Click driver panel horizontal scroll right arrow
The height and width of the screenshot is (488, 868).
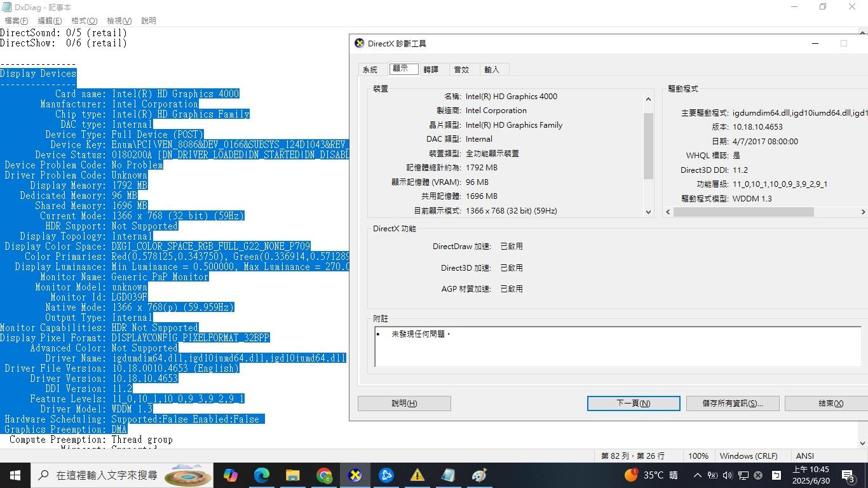(x=863, y=212)
